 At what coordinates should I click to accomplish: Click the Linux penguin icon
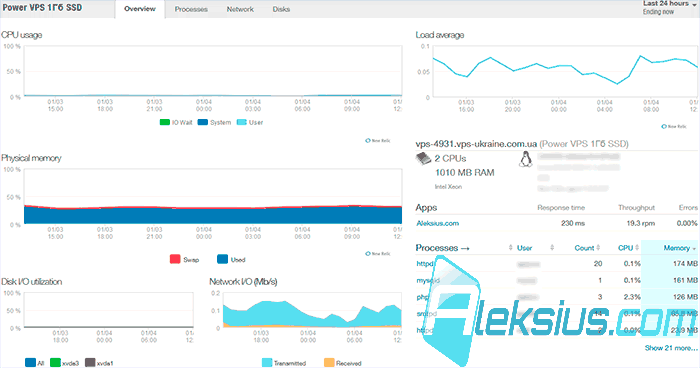(525, 159)
